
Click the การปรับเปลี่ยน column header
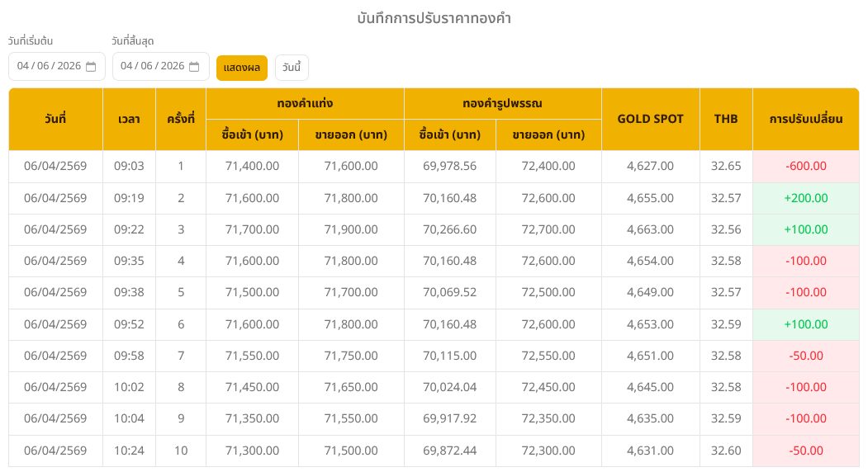(x=805, y=119)
